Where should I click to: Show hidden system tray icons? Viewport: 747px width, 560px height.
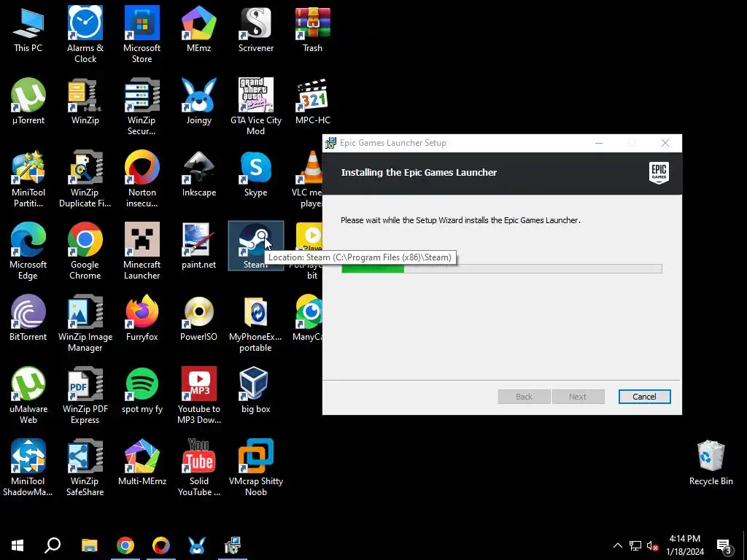point(617,545)
